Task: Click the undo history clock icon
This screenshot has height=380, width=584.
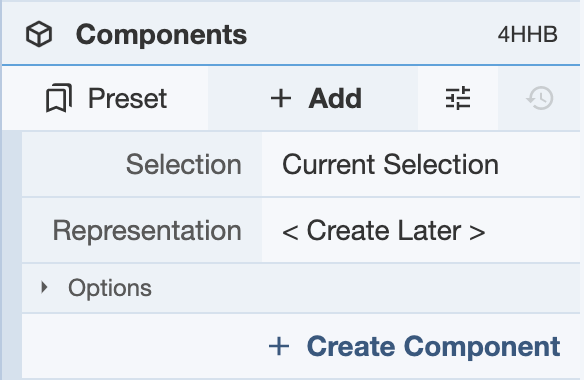Action: [x=539, y=98]
